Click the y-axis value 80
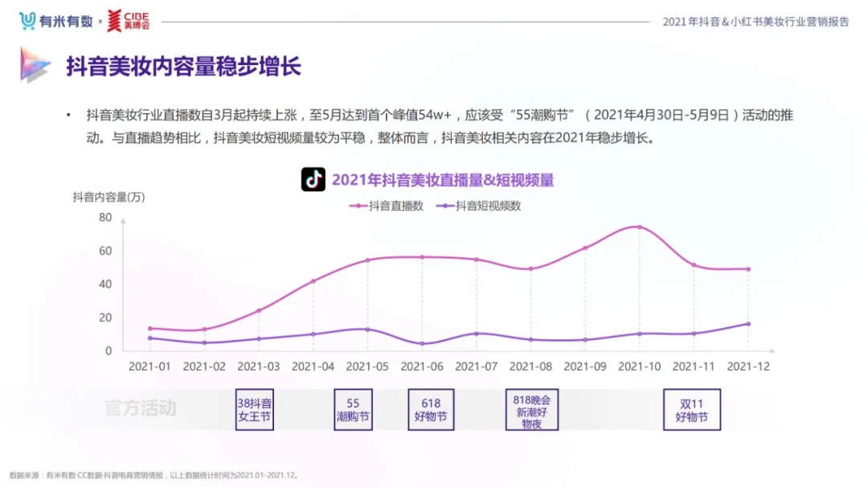868x488 pixels. (x=105, y=218)
